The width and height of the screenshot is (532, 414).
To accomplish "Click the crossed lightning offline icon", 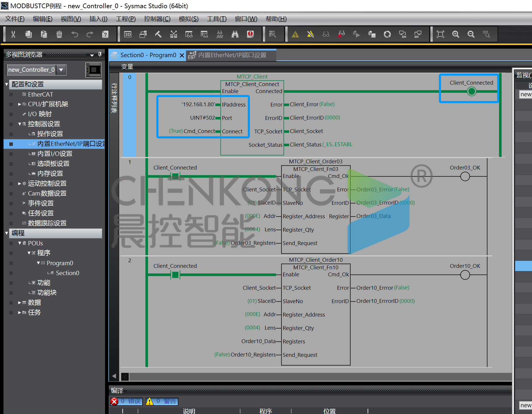I will coord(311,34).
